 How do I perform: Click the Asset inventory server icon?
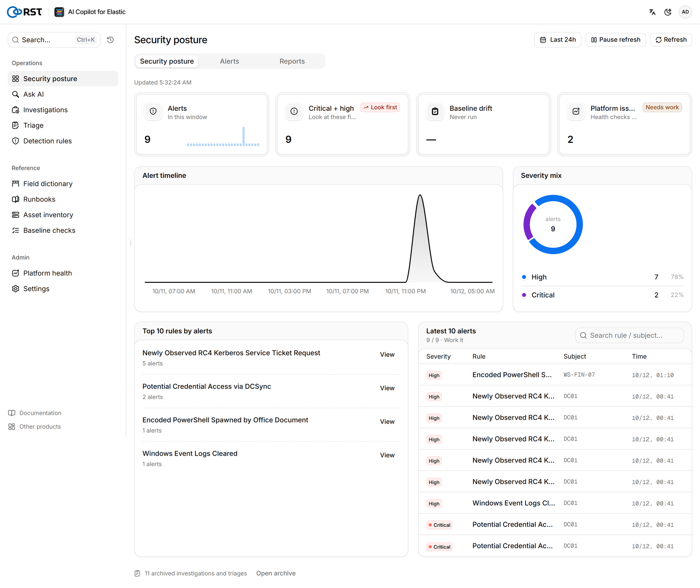coord(15,215)
